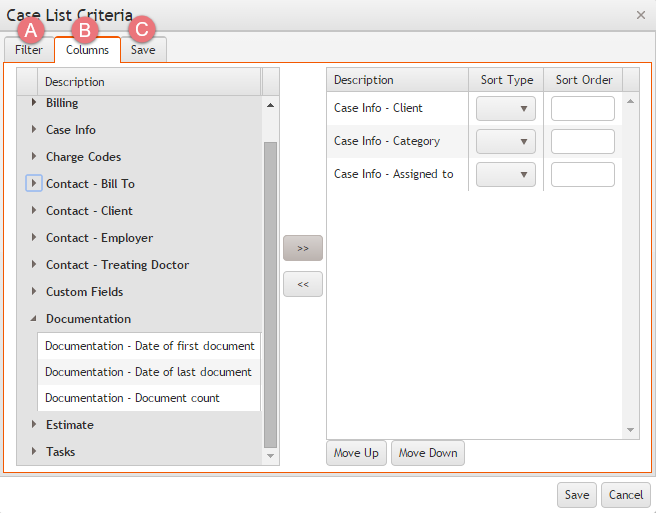Switch to the Save tab
The width and height of the screenshot is (656, 513).
143,50
